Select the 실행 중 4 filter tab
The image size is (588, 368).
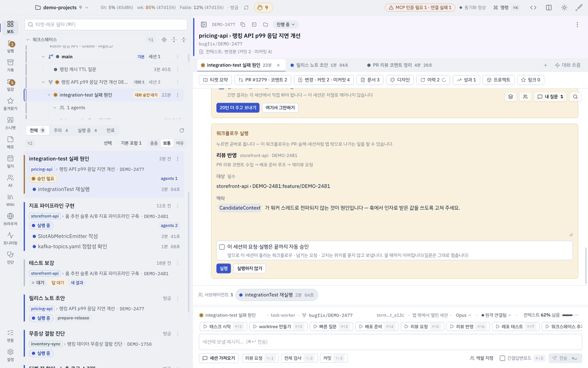pyautogui.click(x=87, y=130)
